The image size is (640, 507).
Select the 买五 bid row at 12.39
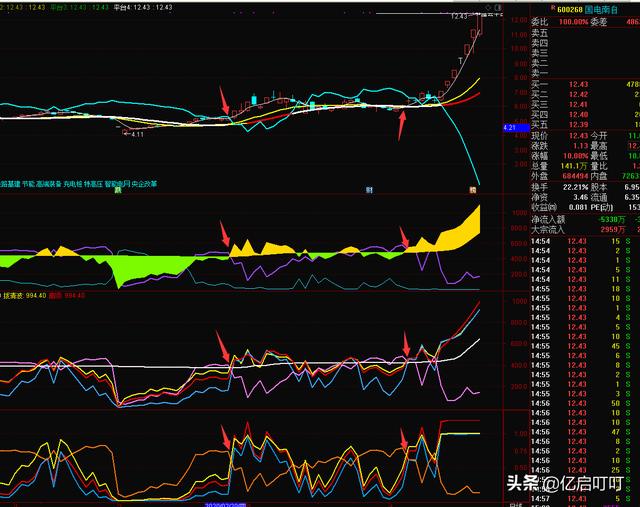(x=585, y=125)
